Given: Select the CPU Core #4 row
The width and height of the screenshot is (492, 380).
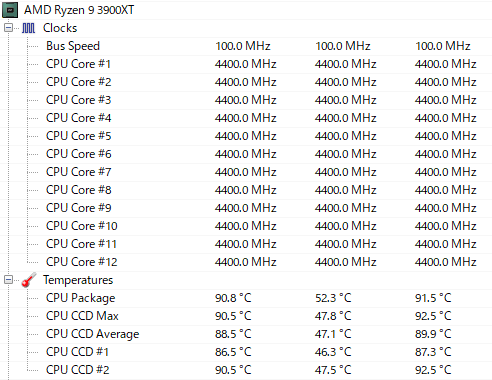Looking at the screenshot, I should tap(246, 118).
